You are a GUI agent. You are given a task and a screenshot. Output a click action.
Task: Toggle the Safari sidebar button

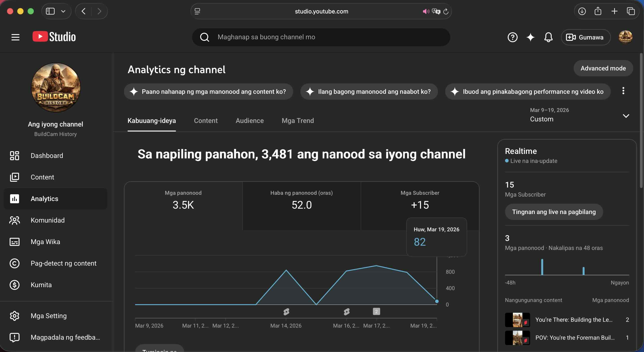(x=50, y=11)
